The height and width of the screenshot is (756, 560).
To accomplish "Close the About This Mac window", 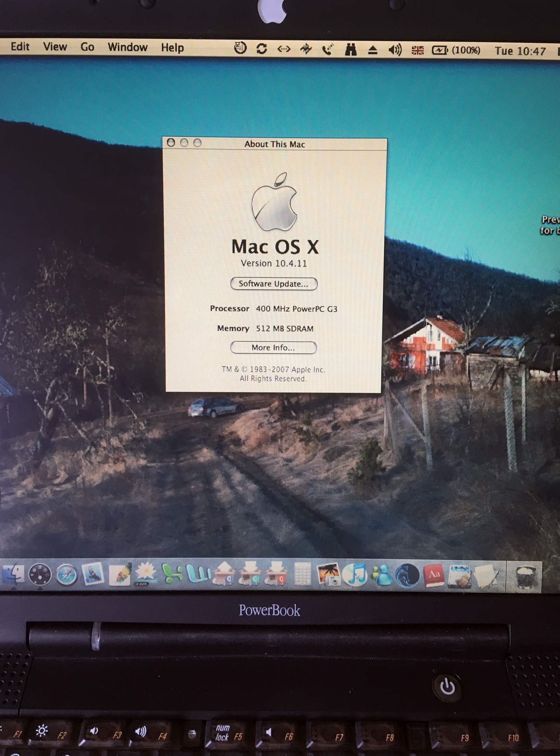I will (x=171, y=143).
